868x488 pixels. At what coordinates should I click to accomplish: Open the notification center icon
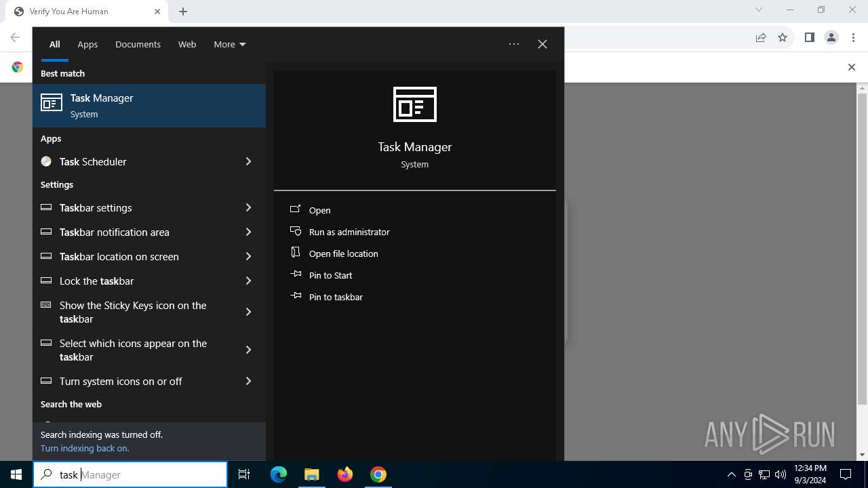(x=846, y=474)
